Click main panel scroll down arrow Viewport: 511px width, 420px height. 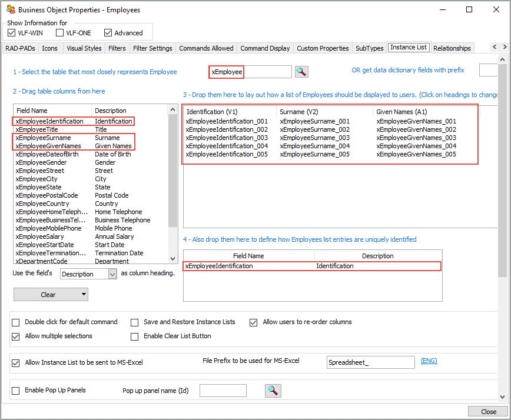pyautogui.click(x=502, y=397)
